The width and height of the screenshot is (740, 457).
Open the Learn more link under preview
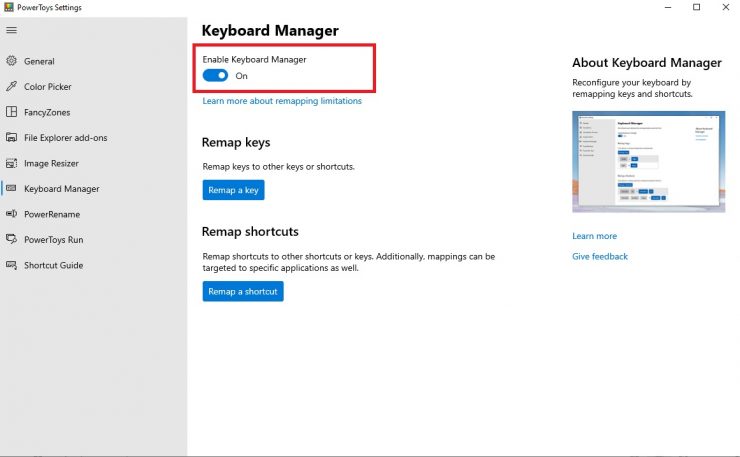(x=594, y=236)
